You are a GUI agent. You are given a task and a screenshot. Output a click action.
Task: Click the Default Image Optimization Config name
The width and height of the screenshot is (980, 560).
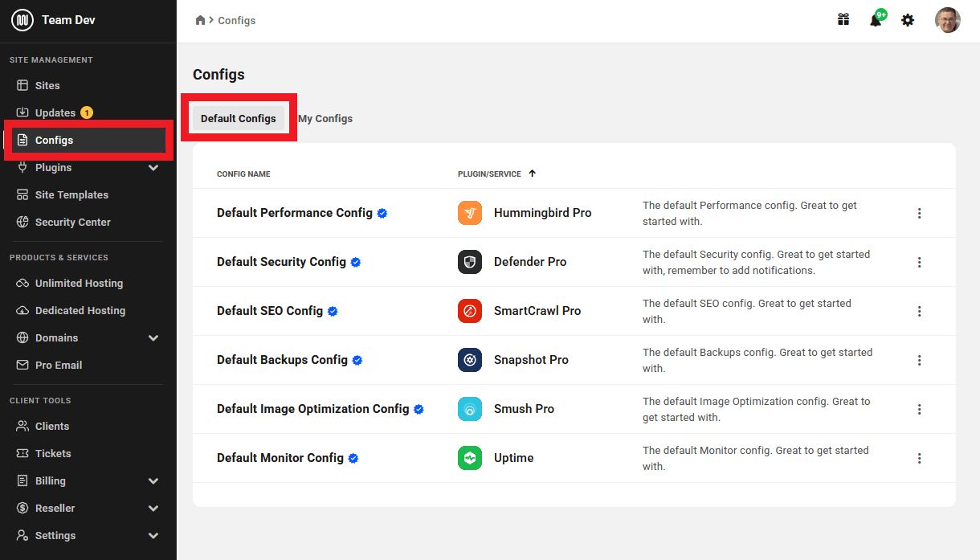(x=313, y=409)
